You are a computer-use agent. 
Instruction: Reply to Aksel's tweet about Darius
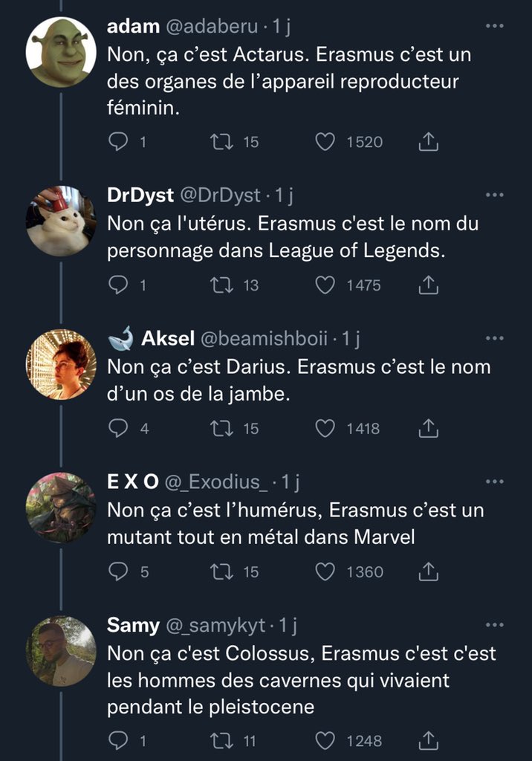coord(119,428)
